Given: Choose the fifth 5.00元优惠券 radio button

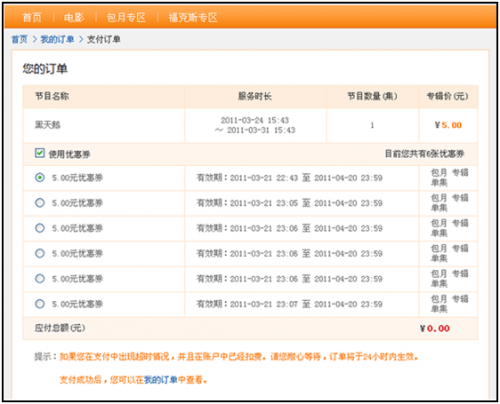Looking at the screenshot, I should coord(40,279).
